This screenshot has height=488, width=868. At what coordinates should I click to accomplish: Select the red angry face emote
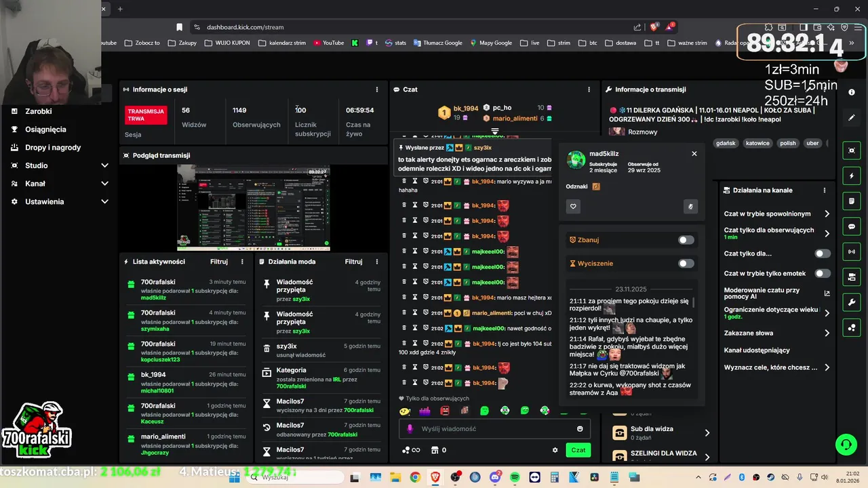pos(445,411)
